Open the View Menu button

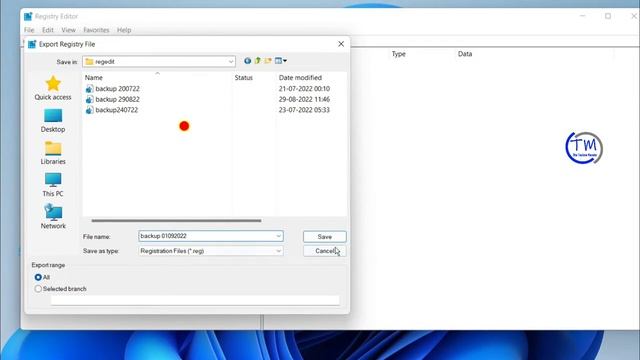(280, 61)
